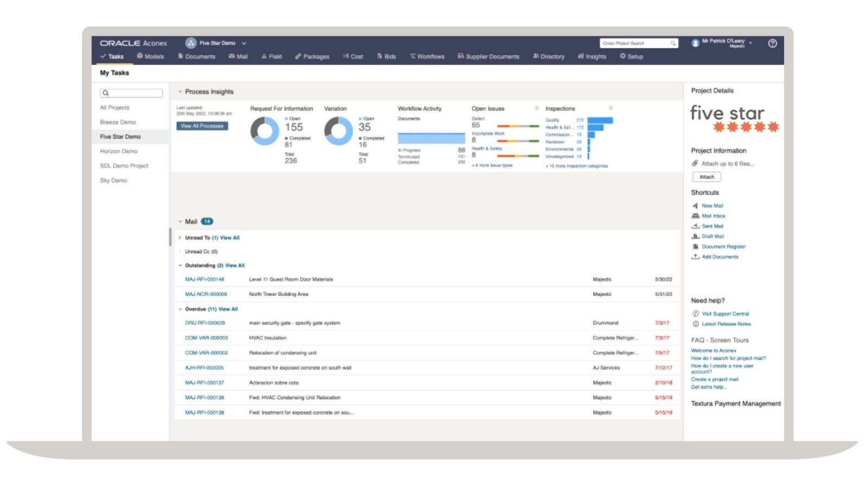Open the Mail module from top navigation
Viewport: 868px width, 488px height.
[239, 56]
